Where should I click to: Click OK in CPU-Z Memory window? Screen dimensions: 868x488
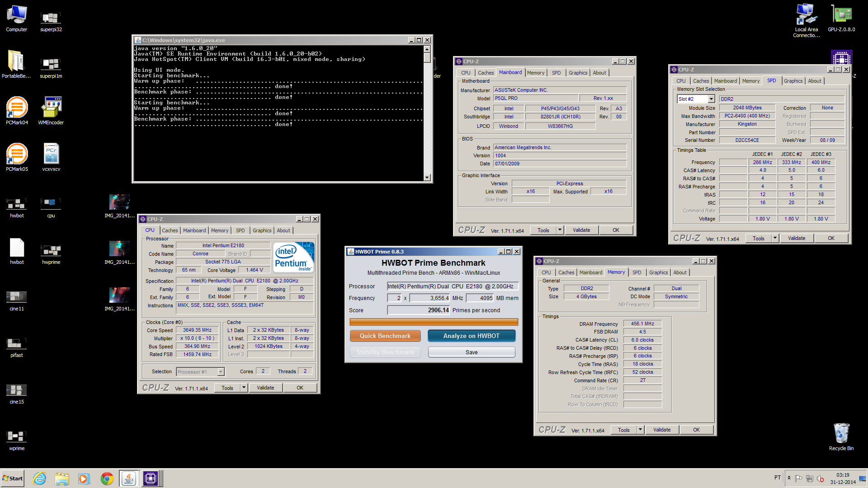click(x=696, y=430)
